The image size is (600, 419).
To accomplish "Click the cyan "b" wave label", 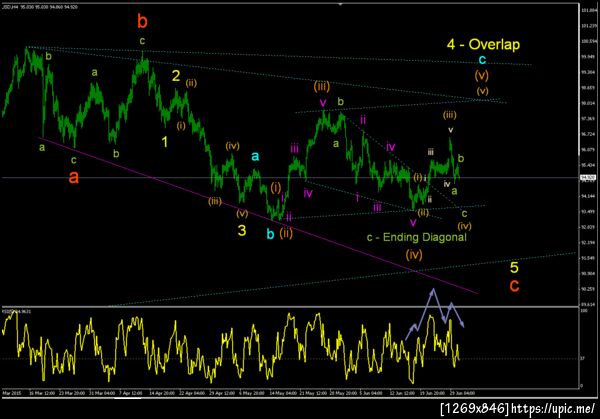I will 270,234.
